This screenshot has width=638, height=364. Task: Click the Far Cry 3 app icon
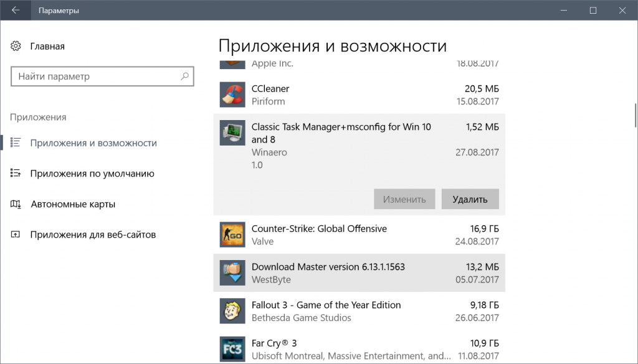[232, 349]
